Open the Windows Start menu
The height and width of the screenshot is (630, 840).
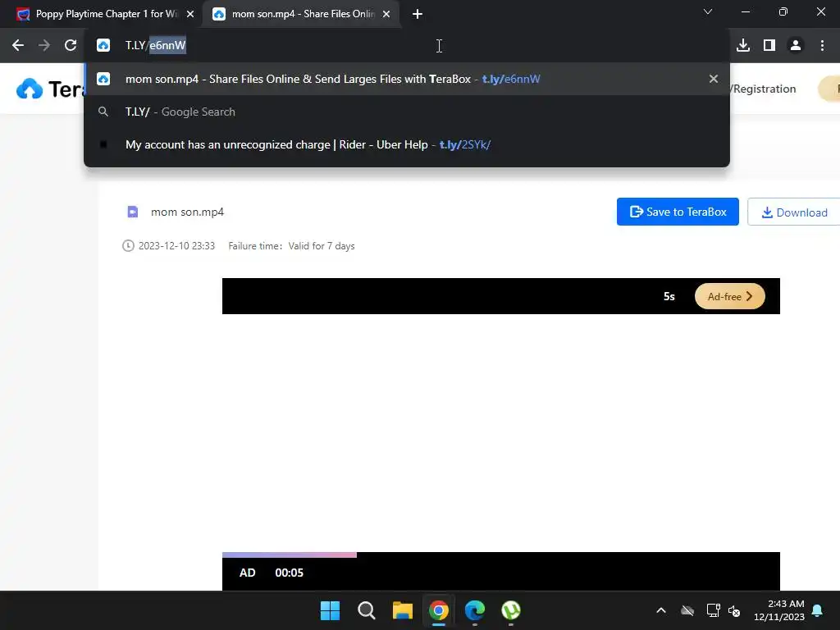(330, 610)
